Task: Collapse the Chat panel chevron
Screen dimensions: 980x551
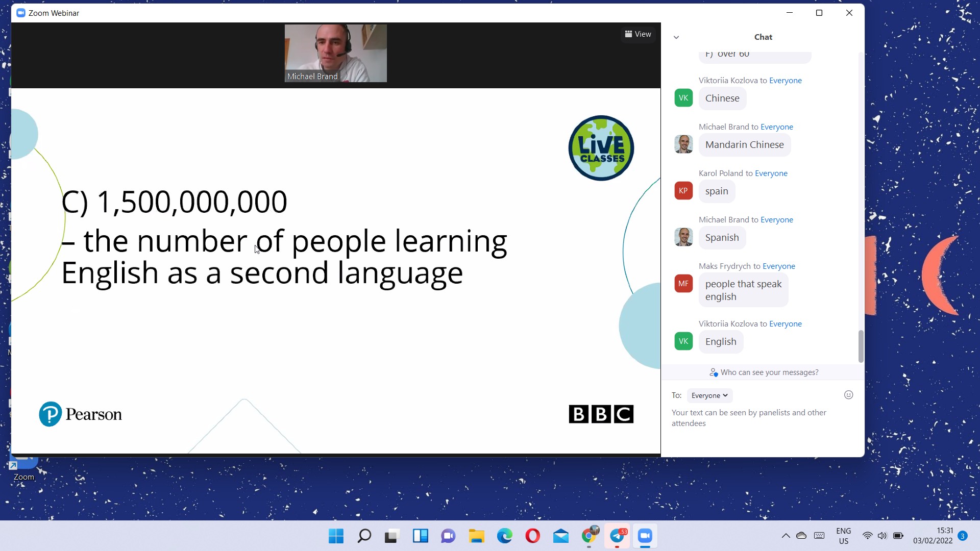Action: coord(676,37)
